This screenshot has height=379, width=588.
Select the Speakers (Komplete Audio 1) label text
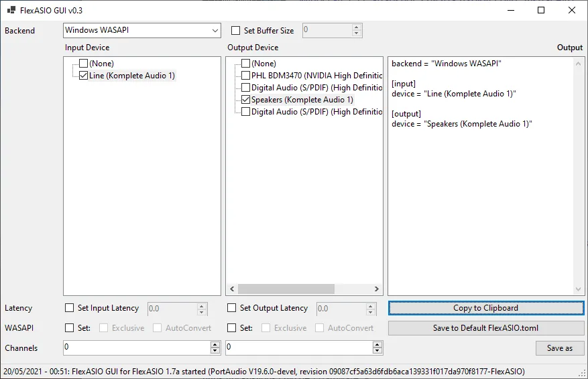(x=302, y=100)
